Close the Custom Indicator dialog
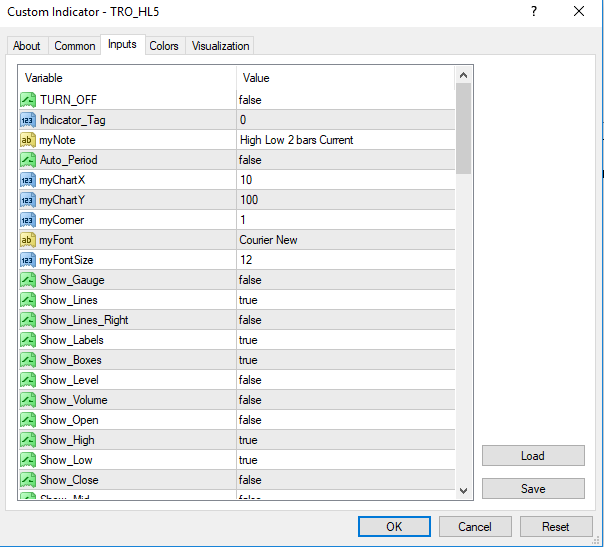 pyautogui.click(x=579, y=12)
